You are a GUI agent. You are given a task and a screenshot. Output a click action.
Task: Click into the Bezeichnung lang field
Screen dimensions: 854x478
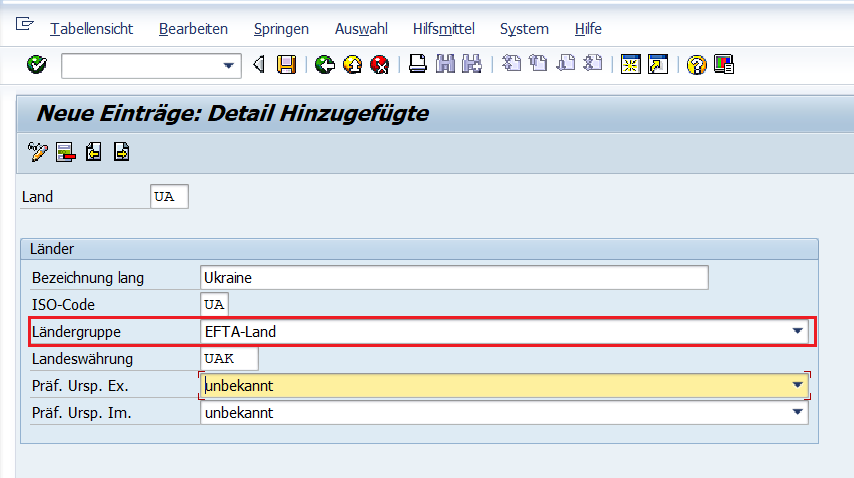[453, 277]
